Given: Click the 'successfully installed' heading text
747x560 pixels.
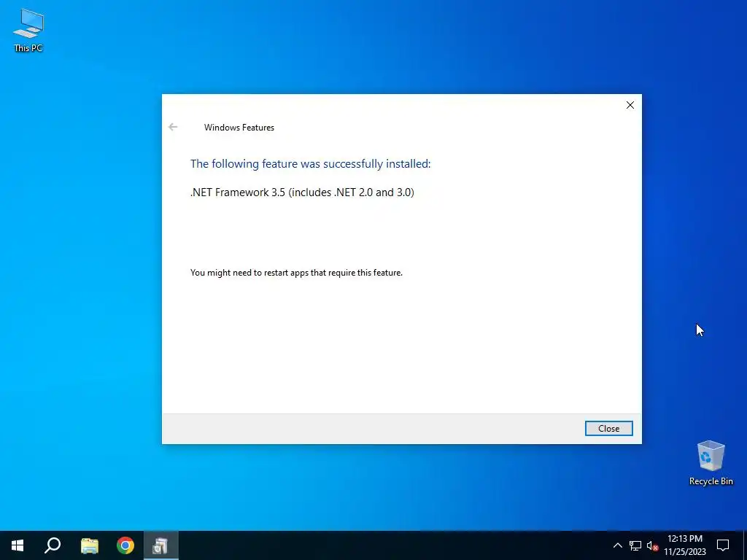Looking at the screenshot, I should 310,164.
